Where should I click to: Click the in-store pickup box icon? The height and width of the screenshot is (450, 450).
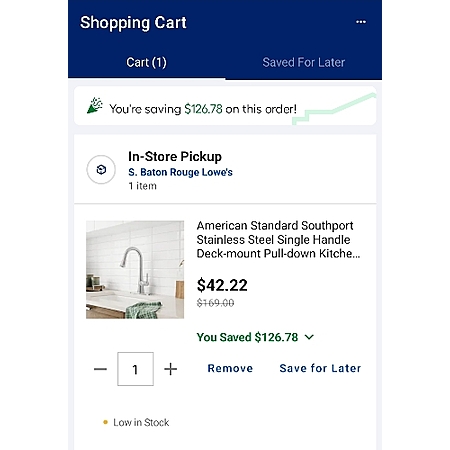coord(101,170)
